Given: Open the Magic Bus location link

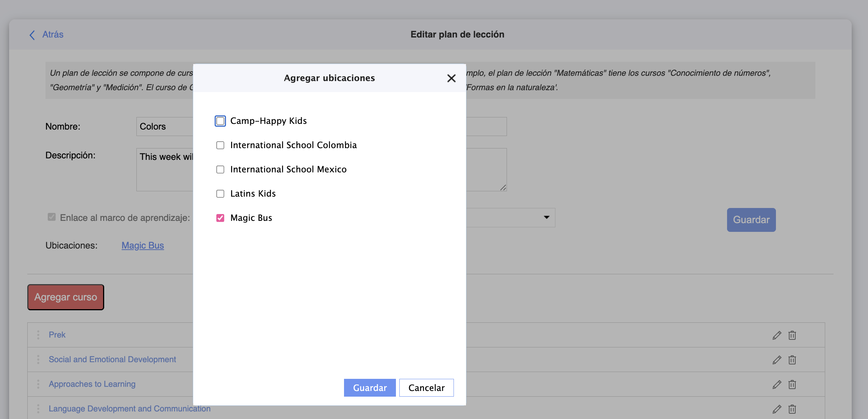Looking at the screenshot, I should 142,245.
